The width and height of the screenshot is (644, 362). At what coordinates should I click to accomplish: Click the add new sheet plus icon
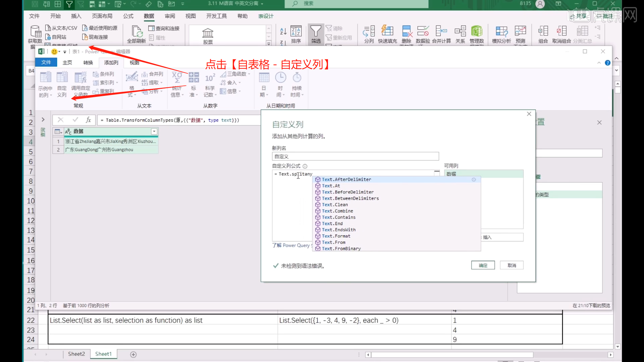click(133, 354)
